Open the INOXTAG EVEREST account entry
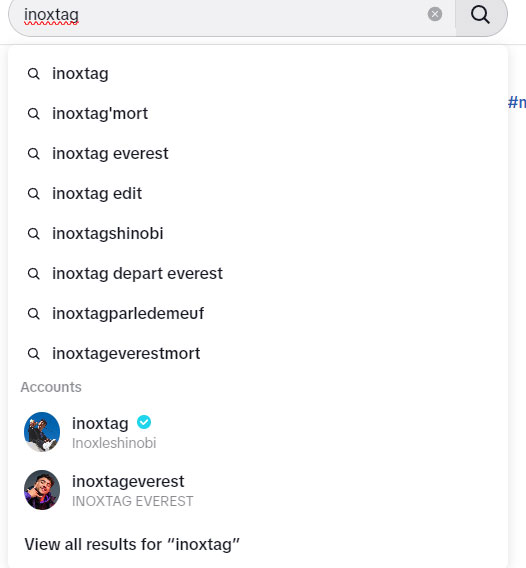Image resolution: width=526 pixels, height=568 pixels. point(258,490)
